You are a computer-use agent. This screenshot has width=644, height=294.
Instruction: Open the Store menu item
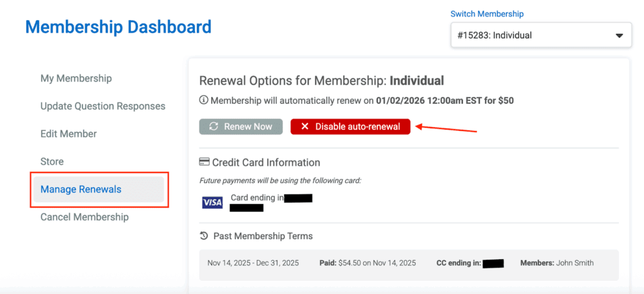tap(52, 162)
